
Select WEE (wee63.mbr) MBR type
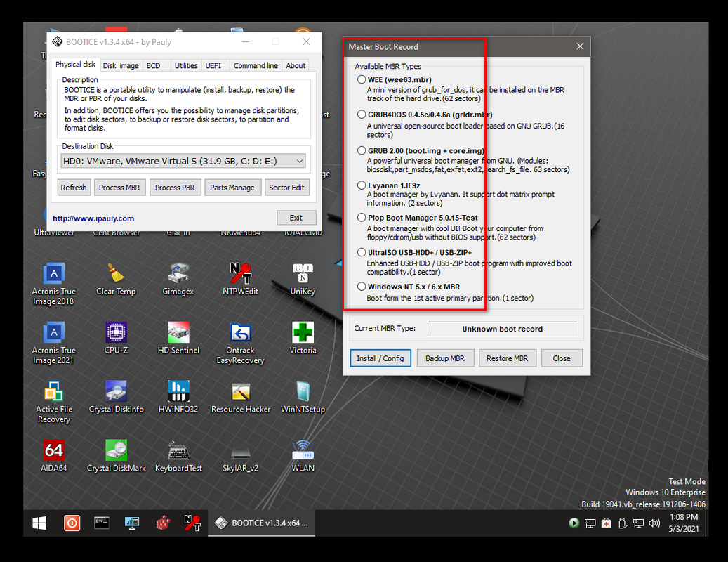(362, 79)
